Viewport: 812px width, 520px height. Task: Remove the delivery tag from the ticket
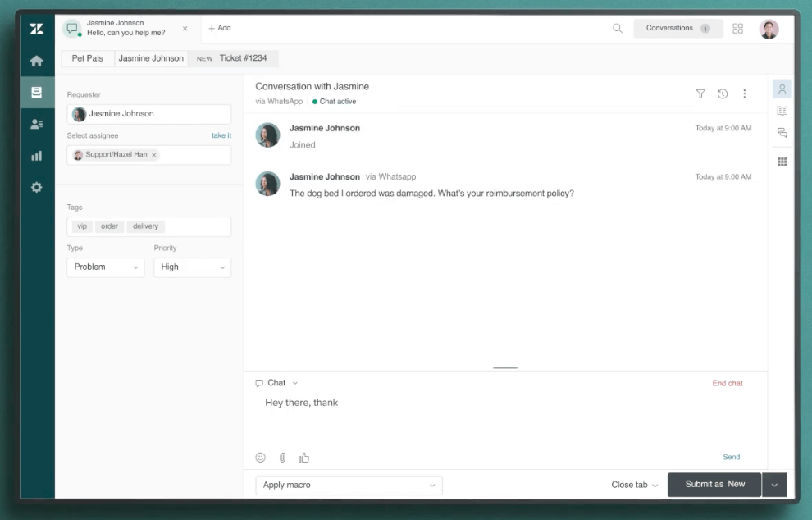[x=145, y=226]
